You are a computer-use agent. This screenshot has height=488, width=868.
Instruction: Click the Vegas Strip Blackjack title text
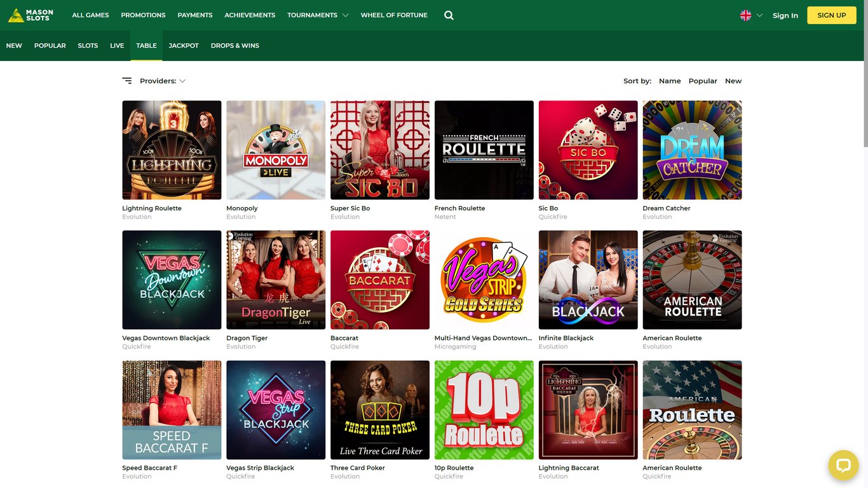tap(260, 468)
